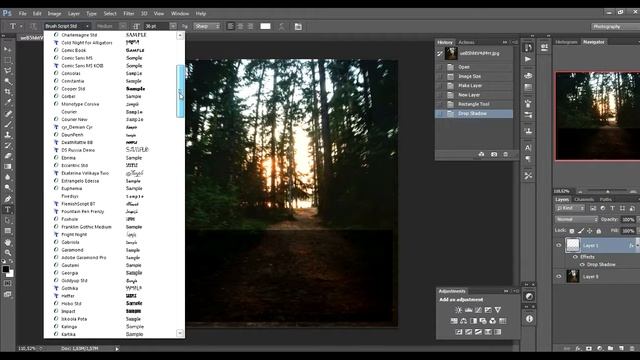
Task: Switch to the Histogram tab
Action: point(567,42)
